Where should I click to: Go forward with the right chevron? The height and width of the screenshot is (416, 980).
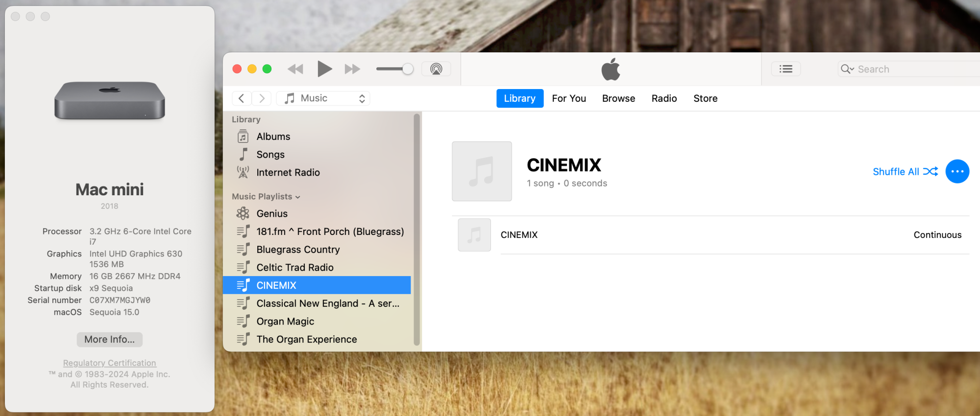click(x=262, y=98)
